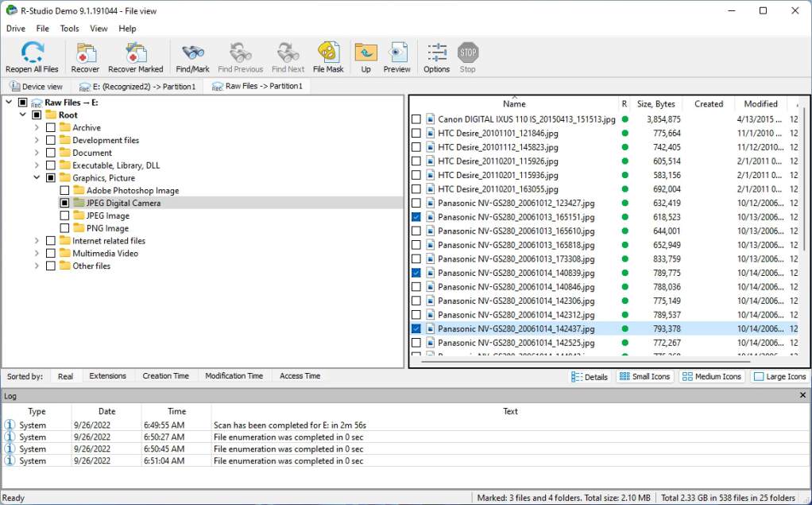Sort list by the Modified column header
This screenshot has width=812, height=505.
point(760,103)
